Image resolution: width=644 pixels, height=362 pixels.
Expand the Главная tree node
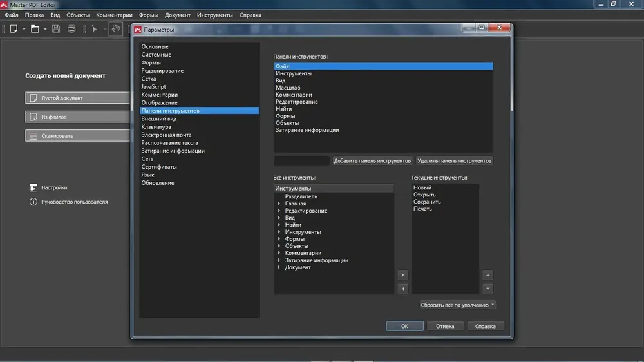(279, 204)
